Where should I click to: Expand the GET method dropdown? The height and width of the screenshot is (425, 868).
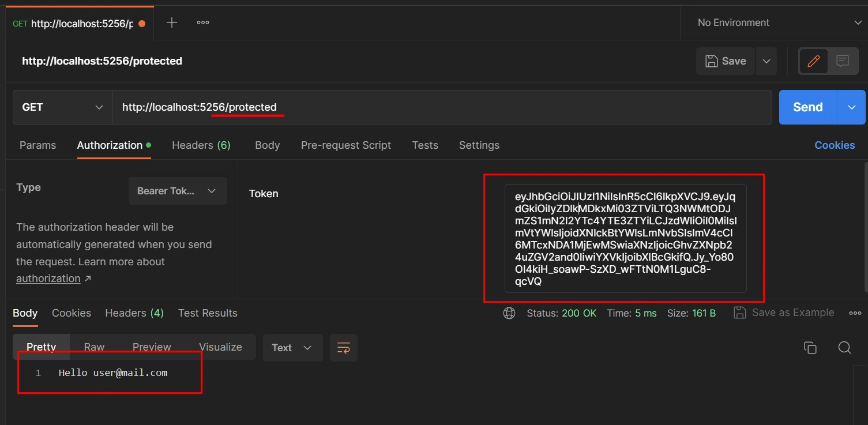click(x=62, y=107)
